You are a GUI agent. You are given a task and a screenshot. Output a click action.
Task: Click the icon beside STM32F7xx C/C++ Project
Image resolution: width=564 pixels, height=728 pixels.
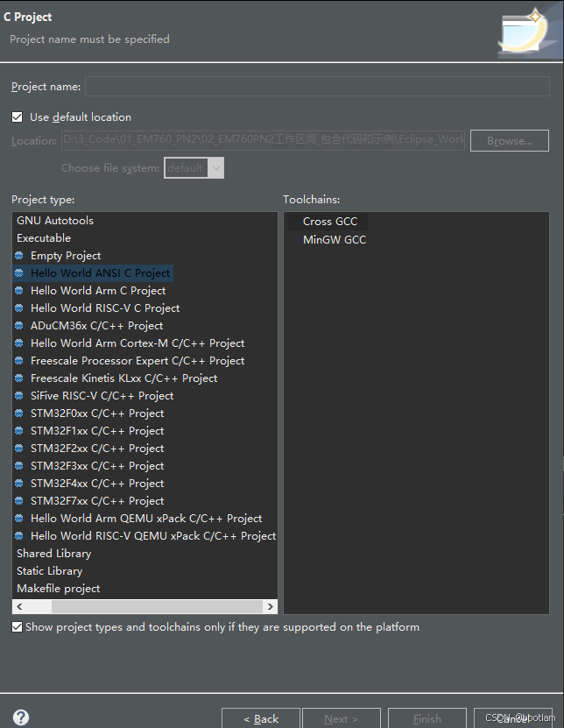click(x=19, y=501)
